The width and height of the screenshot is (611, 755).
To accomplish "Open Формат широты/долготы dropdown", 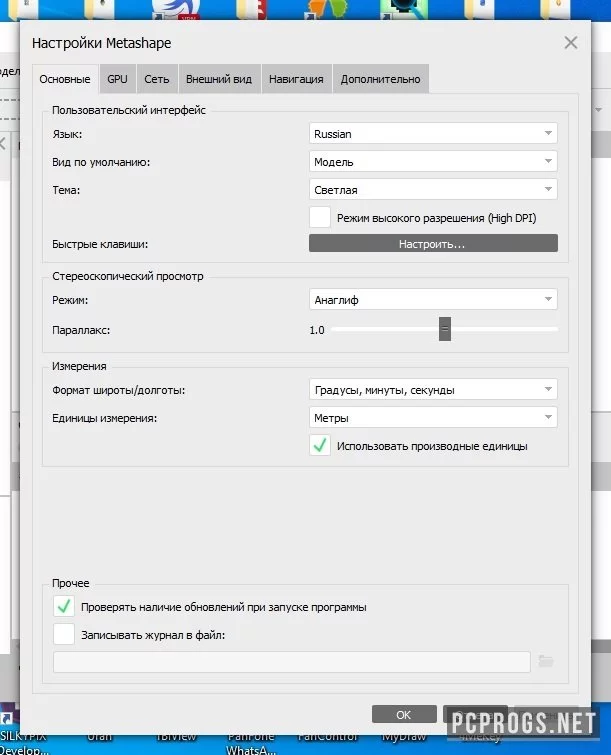I will click(433, 389).
